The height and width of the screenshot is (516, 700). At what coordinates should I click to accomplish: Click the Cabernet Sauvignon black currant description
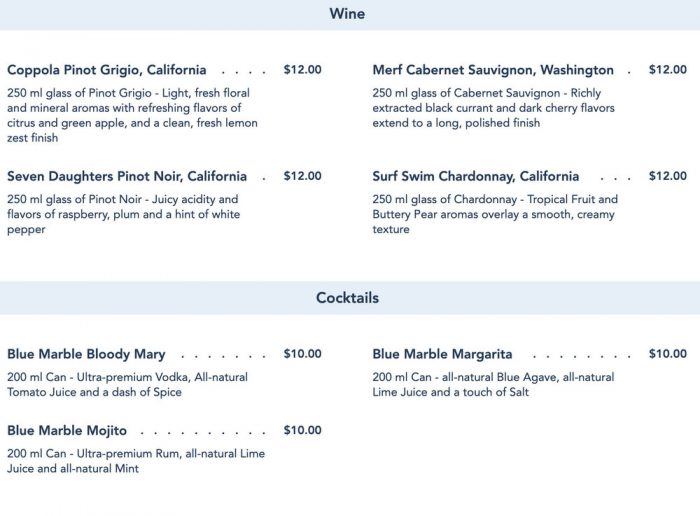click(494, 108)
